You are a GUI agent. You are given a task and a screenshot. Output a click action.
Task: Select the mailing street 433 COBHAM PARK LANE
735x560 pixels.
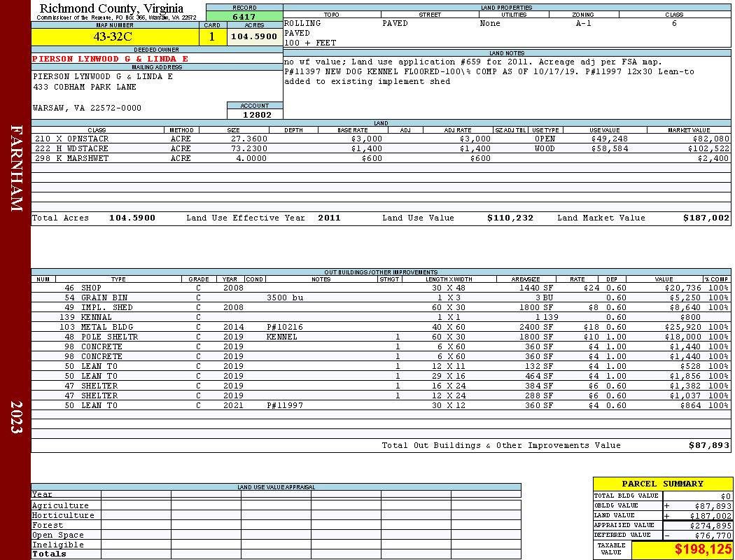pyautogui.click(x=85, y=87)
